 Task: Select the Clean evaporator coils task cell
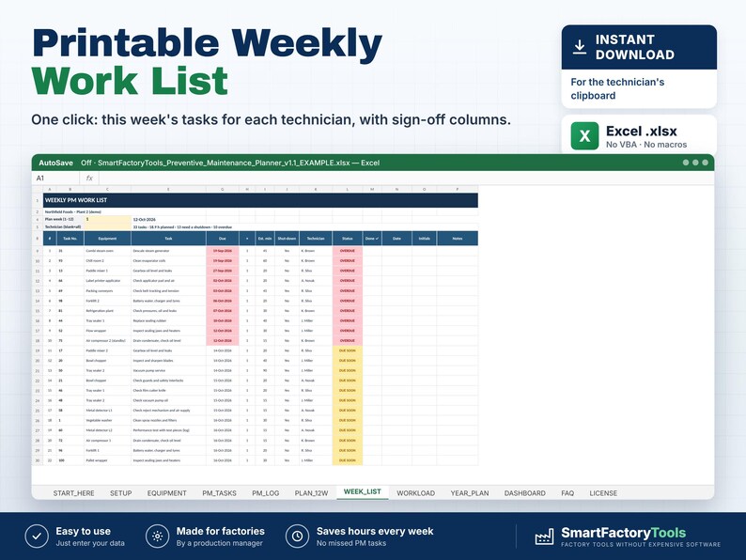pyautogui.click(x=168, y=260)
